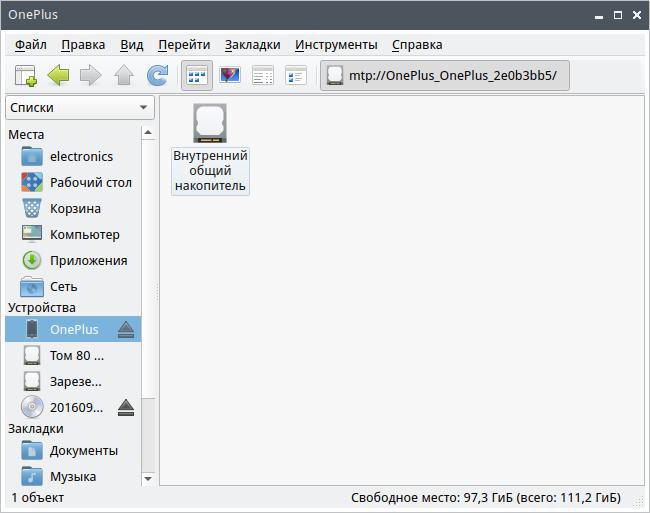Open the Зарезе... reserved volume
Image resolution: width=650 pixels, height=513 pixels.
73,382
